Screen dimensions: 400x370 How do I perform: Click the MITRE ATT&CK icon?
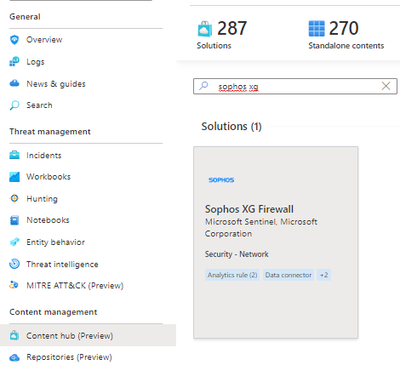point(14,285)
